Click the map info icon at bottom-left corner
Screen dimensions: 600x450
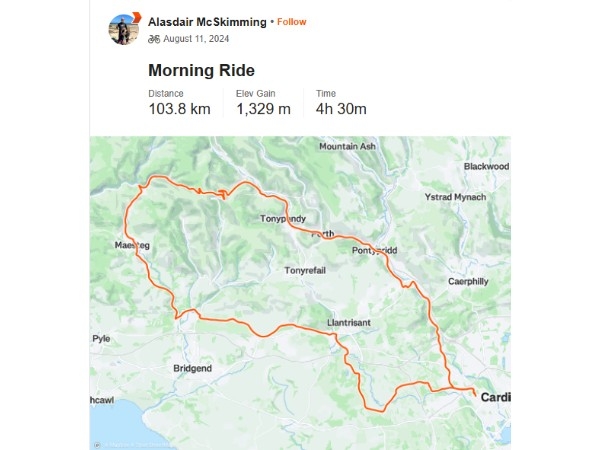click(x=97, y=445)
